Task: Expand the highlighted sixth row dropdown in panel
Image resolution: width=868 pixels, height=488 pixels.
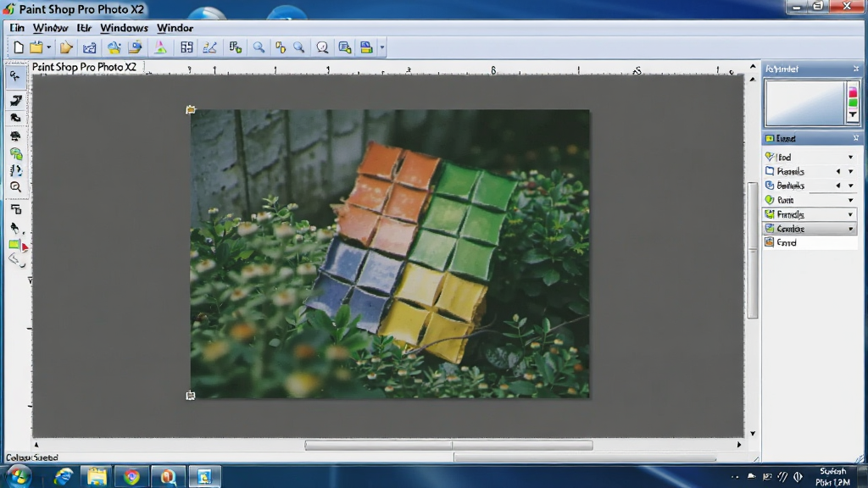Action: [x=851, y=229]
